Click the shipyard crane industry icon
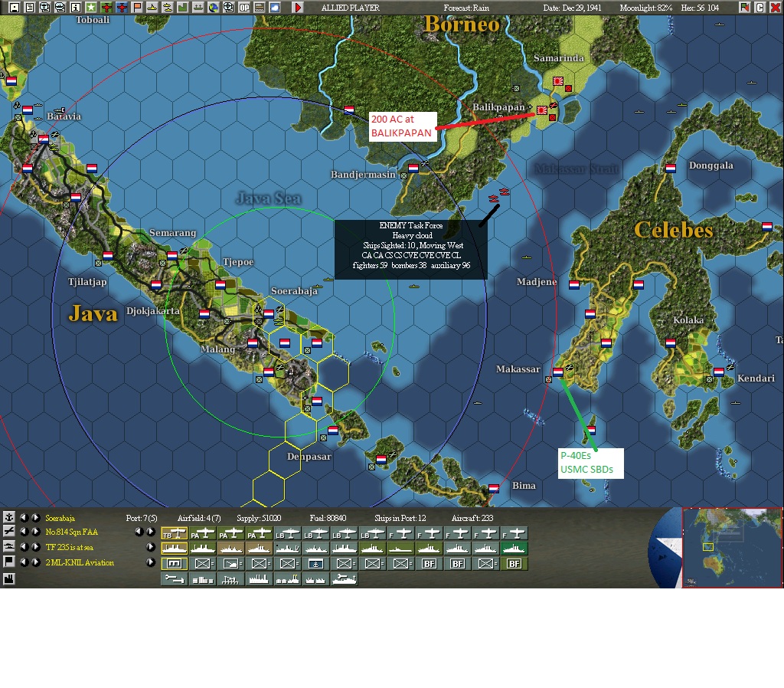 [x=231, y=579]
